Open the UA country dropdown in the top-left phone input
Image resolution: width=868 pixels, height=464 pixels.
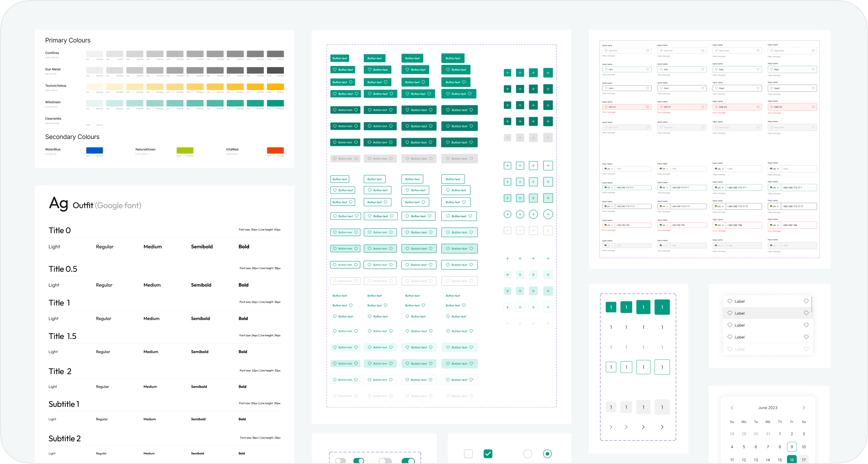coord(608,169)
